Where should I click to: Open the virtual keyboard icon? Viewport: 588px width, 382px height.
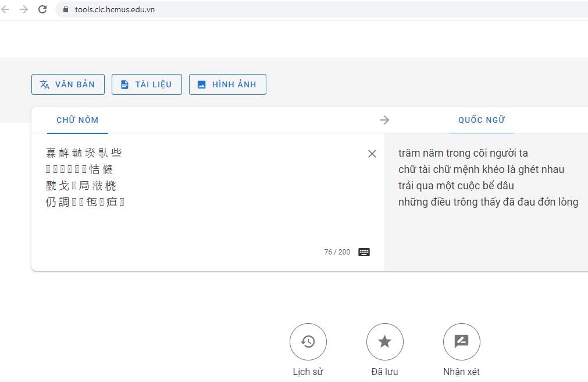(x=364, y=252)
